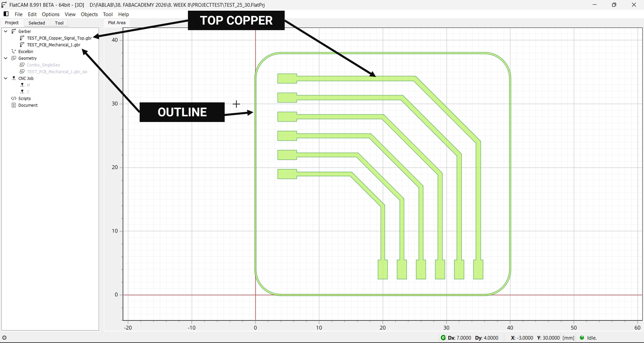The image size is (644, 343).
Task: Click the green G grid-snap status icon
Action: [x=443, y=338]
